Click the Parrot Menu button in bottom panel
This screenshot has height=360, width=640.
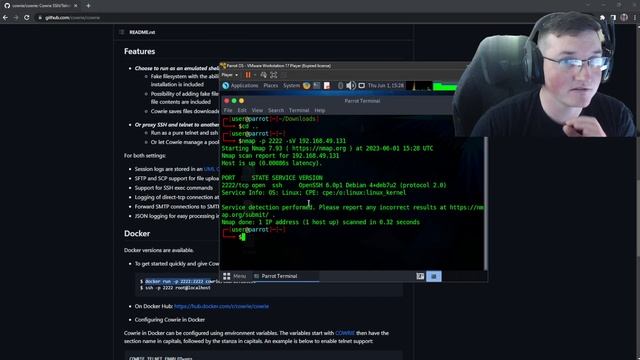point(235,276)
